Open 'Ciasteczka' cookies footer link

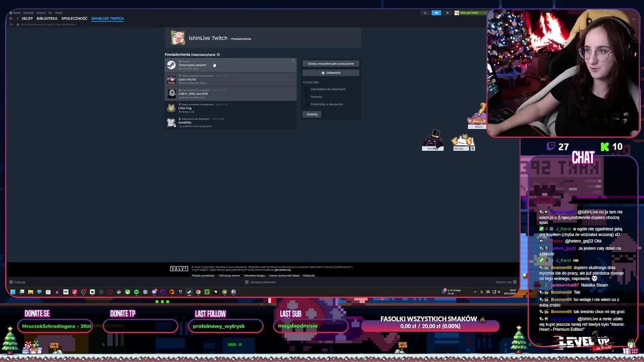pos(309,276)
